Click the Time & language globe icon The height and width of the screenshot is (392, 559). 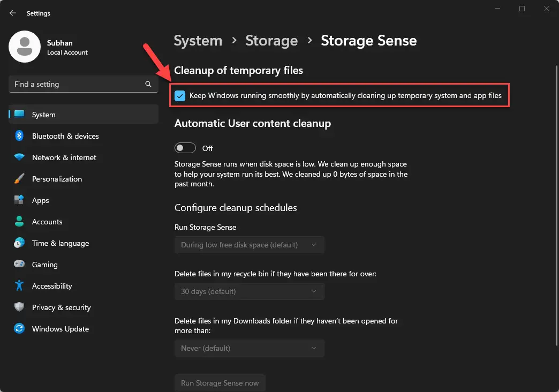(19, 243)
